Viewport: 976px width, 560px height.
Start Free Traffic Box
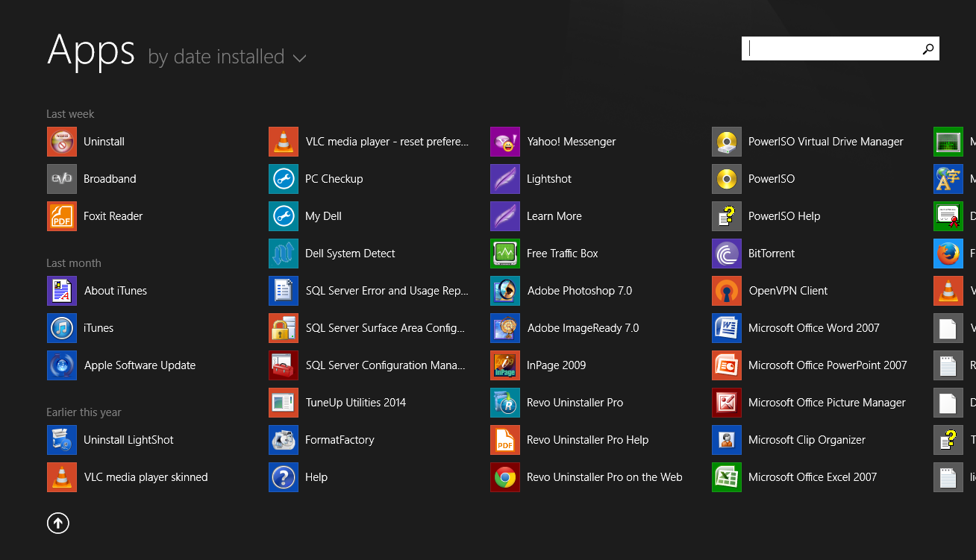click(x=545, y=254)
